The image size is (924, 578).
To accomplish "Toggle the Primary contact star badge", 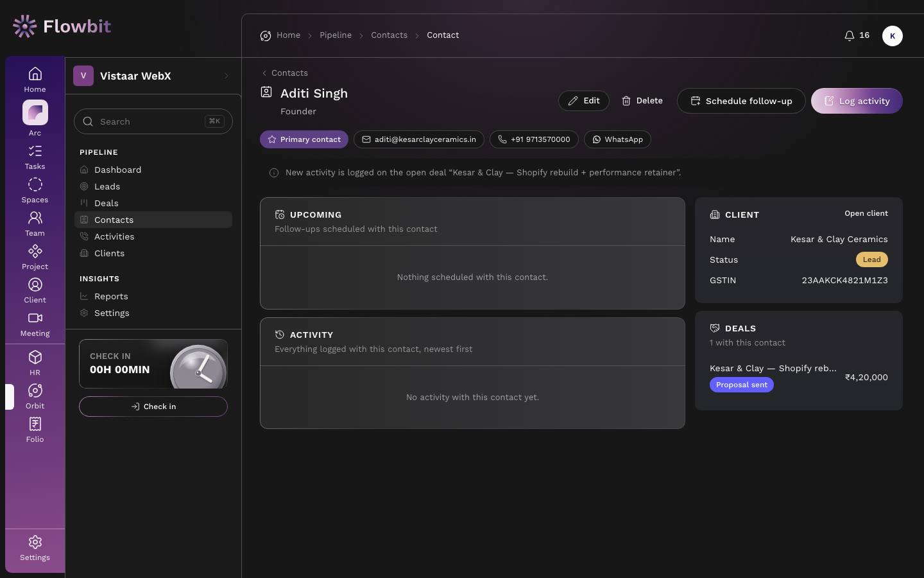I will coord(304,139).
